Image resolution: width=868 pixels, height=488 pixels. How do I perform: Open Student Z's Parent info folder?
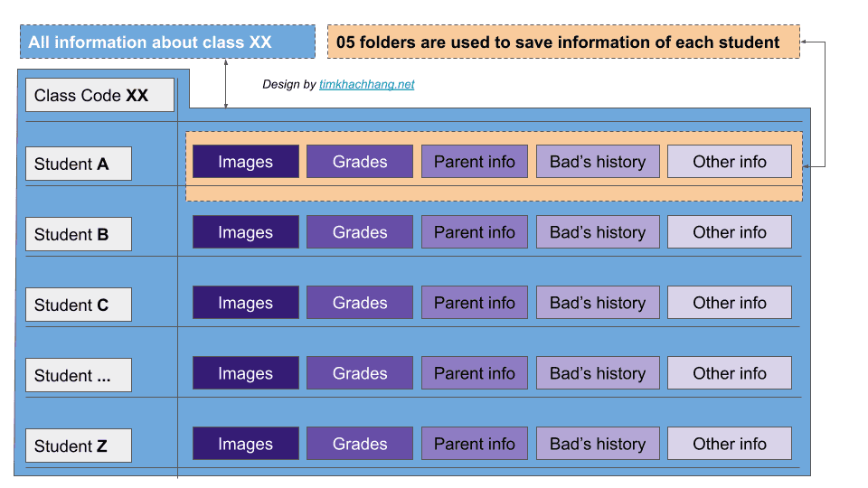click(x=475, y=444)
